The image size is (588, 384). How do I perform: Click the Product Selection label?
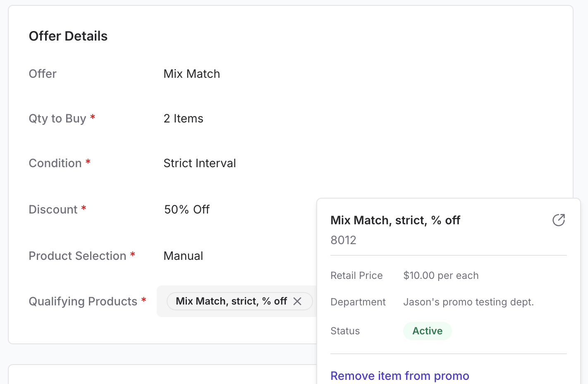pos(77,256)
